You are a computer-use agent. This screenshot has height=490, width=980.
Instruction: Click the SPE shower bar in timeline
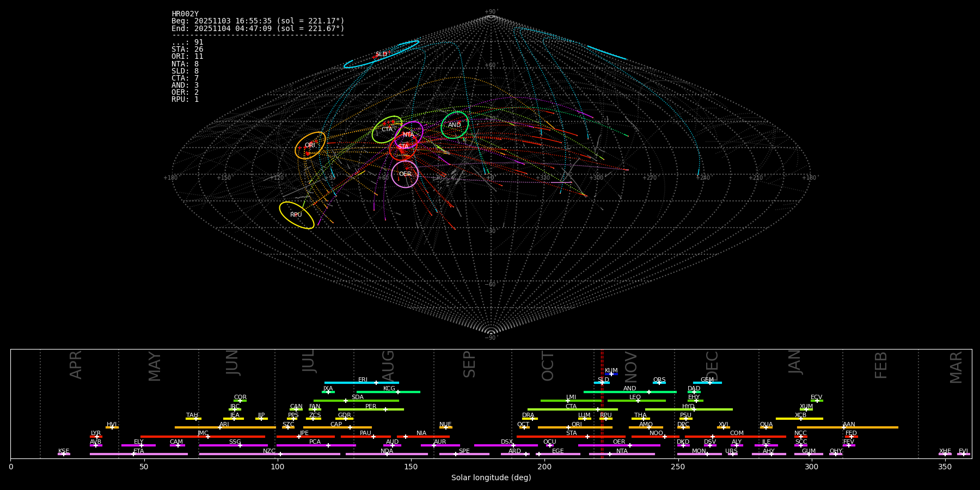(464, 454)
